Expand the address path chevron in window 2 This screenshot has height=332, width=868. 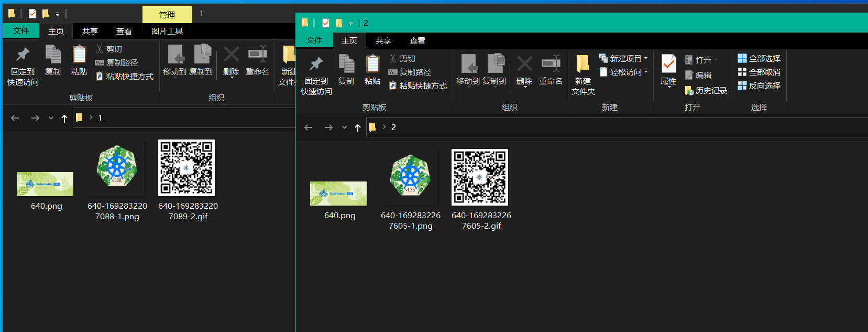tap(384, 127)
